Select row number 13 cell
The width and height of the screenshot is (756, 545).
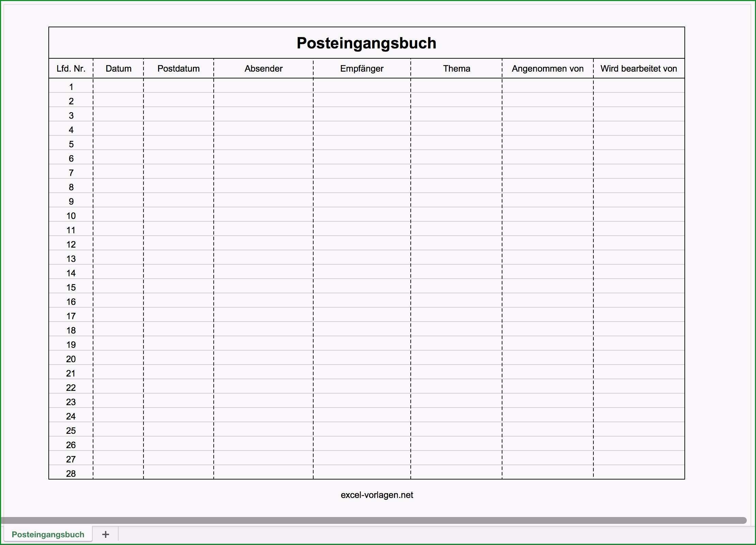click(x=71, y=257)
